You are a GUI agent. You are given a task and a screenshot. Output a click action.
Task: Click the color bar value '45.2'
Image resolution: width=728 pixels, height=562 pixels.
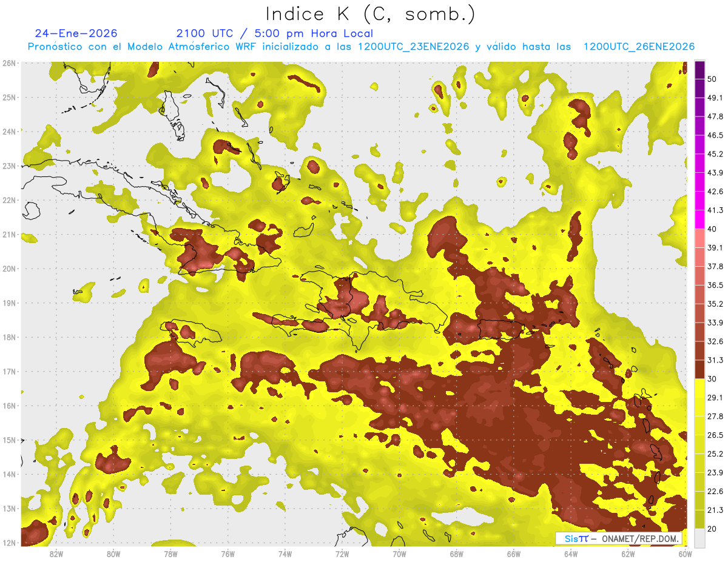coord(715,154)
